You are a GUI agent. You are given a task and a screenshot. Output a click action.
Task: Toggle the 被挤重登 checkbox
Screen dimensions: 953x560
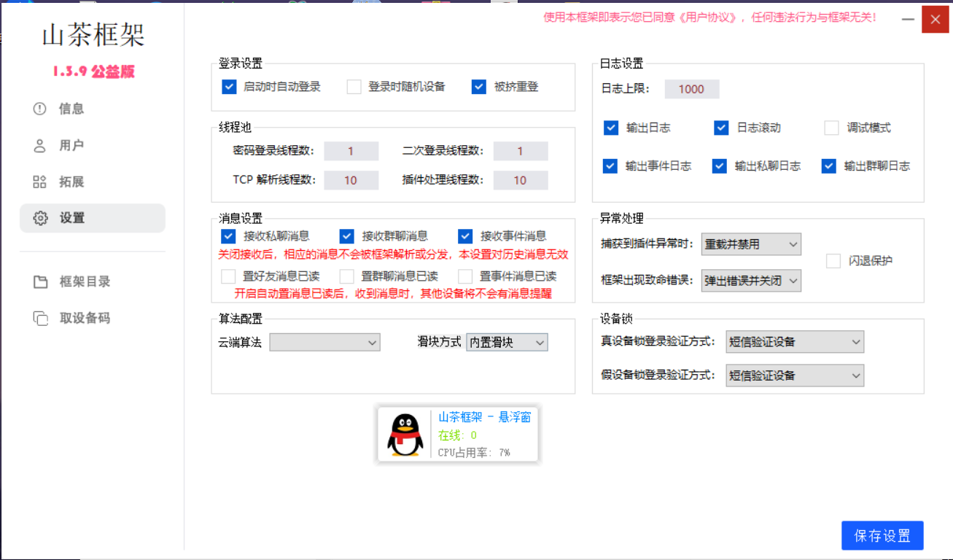[479, 87]
